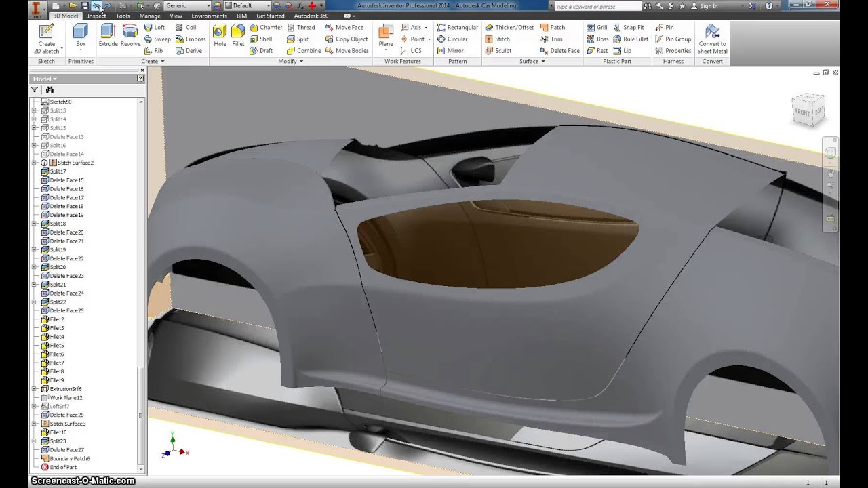This screenshot has width=868, height=488.
Task: Switch to the Tools tab
Action: (x=123, y=16)
